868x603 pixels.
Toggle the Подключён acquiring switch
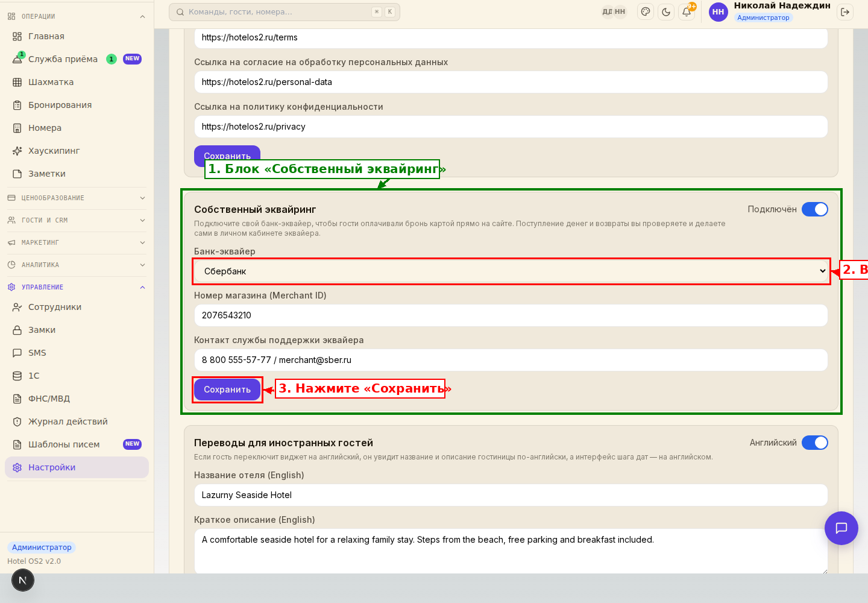815,209
